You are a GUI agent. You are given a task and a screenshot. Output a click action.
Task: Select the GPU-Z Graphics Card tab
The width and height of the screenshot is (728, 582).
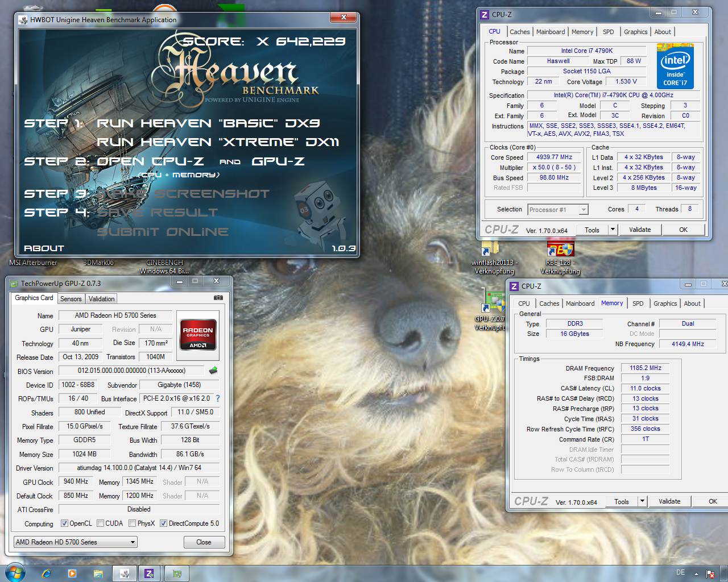pos(34,298)
